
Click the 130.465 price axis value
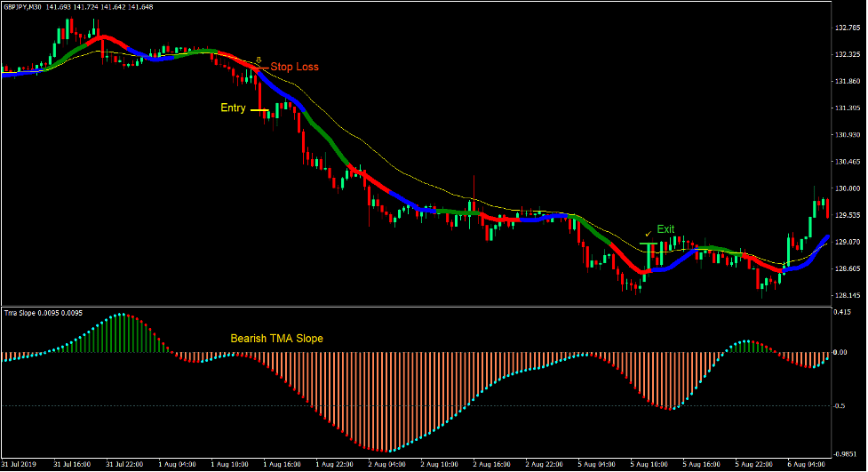click(847, 162)
